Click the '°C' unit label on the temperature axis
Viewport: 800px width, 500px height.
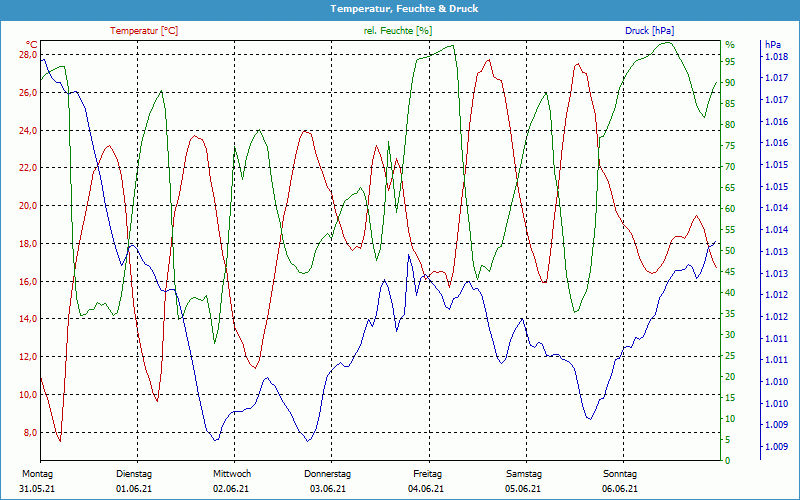point(32,45)
